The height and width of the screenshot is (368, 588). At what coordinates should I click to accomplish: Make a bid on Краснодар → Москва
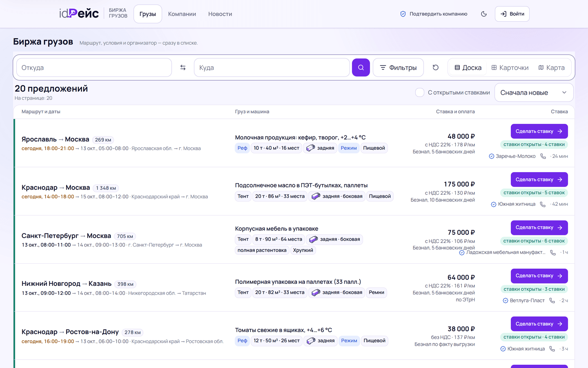pos(539,180)
